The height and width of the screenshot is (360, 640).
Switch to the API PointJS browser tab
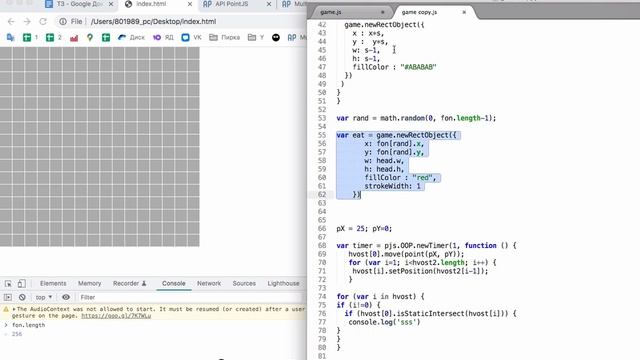[x=237, y=4]
